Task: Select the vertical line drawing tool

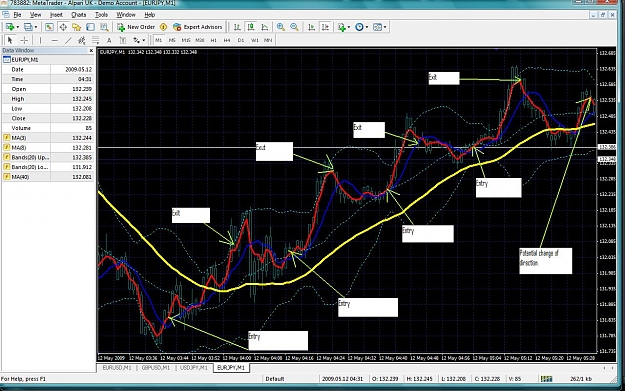Action: [x=40, y=40]
